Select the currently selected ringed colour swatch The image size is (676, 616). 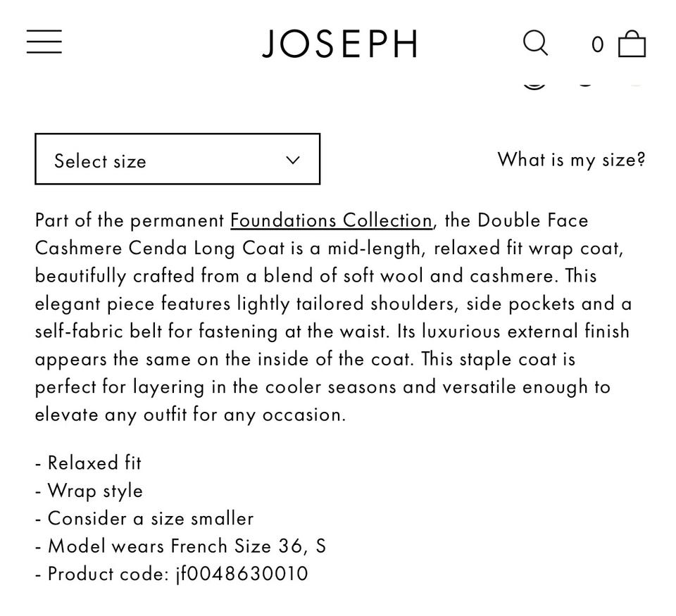click(534, 83)
